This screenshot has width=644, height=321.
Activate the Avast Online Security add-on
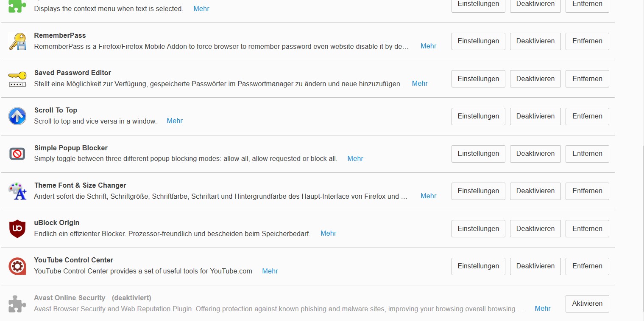(587, 304)
